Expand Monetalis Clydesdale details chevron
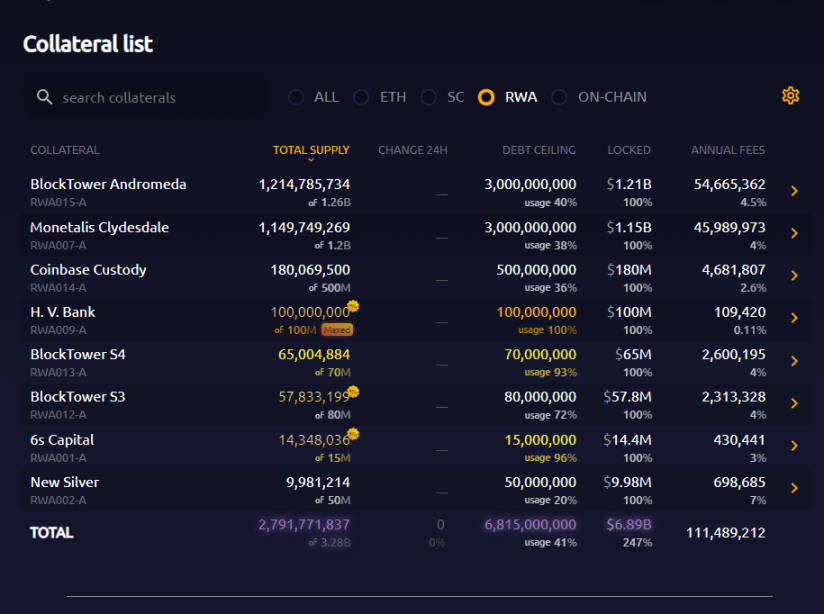 (x=794, y=233)
